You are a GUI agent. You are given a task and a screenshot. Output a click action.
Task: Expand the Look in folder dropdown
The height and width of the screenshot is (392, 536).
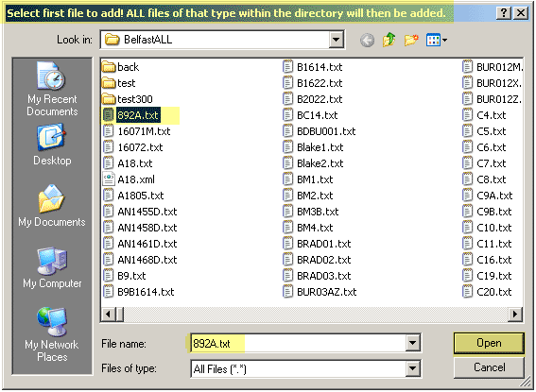pyautogui.click(x=337, y=40)
